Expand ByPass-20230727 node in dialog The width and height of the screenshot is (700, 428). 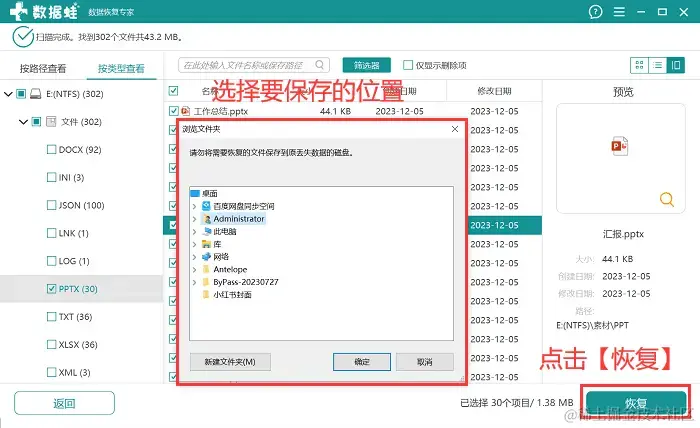(x=194, y=282)
